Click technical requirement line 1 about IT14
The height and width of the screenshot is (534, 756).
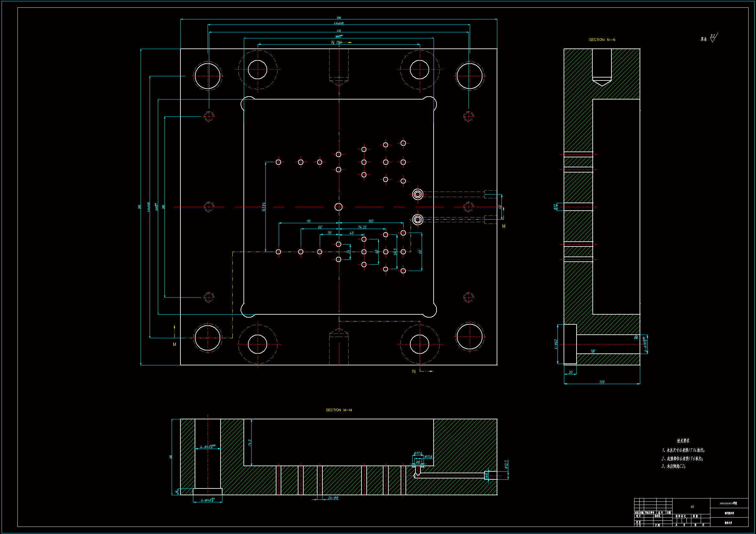(683, 450)
